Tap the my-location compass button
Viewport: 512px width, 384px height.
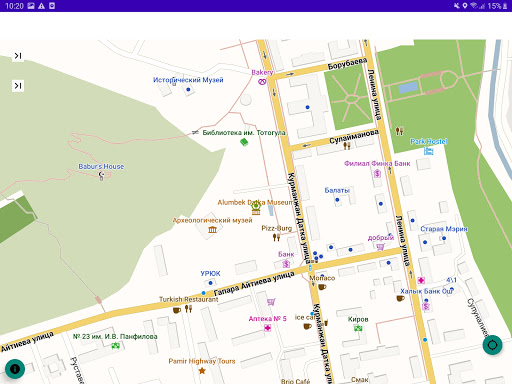pos(492,345)
